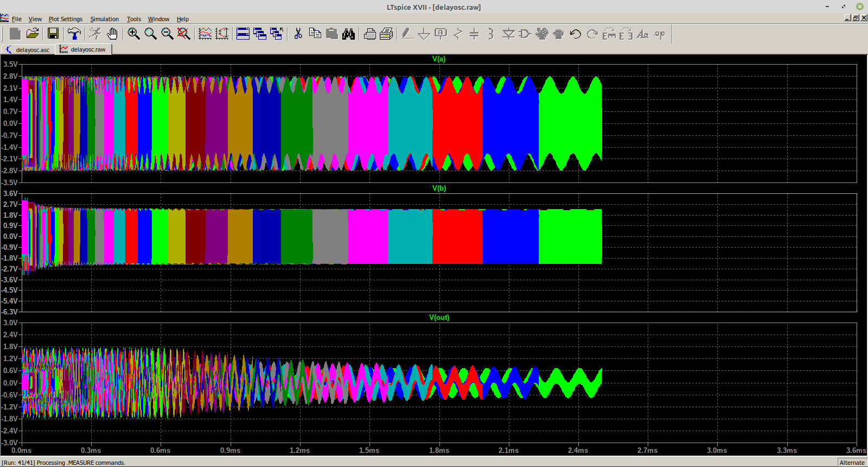868x467 pixels.
Task: Restore the inner document window
Action: [x=856, y=18]
